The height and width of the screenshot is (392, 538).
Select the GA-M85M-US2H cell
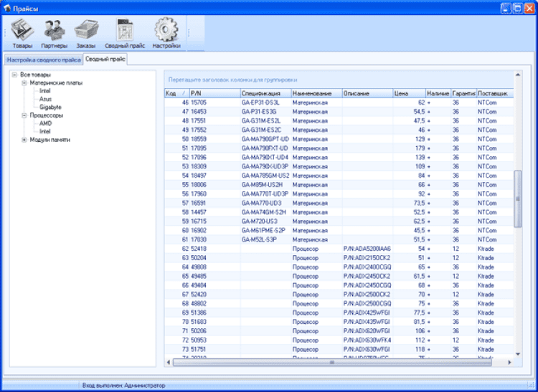(x=265, y=185)
